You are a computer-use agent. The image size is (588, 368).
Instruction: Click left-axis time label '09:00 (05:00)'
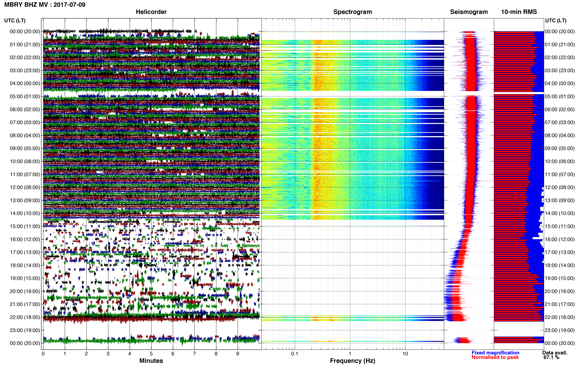click(x=25, y=148)
